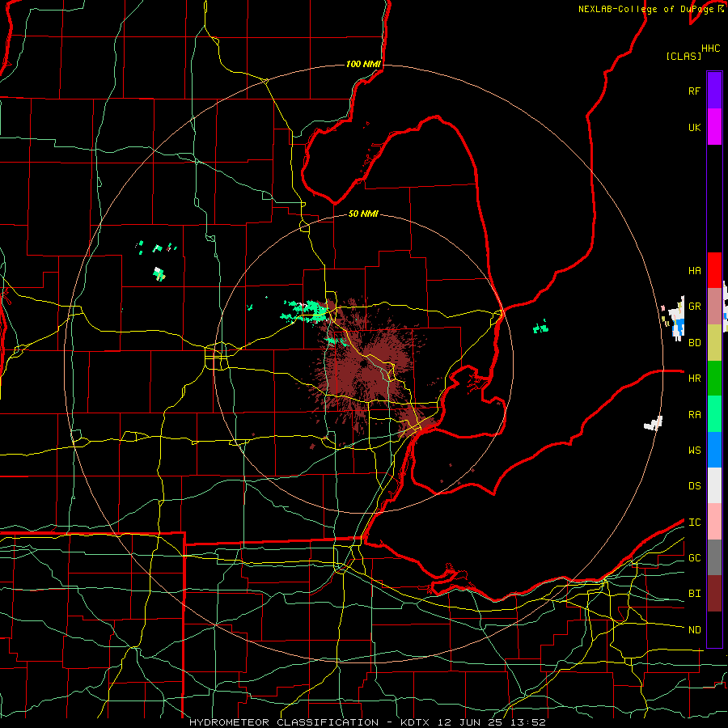Select the gray GC legend swatch
Screen dimensions: 728x728
click(x=714, y=557)
